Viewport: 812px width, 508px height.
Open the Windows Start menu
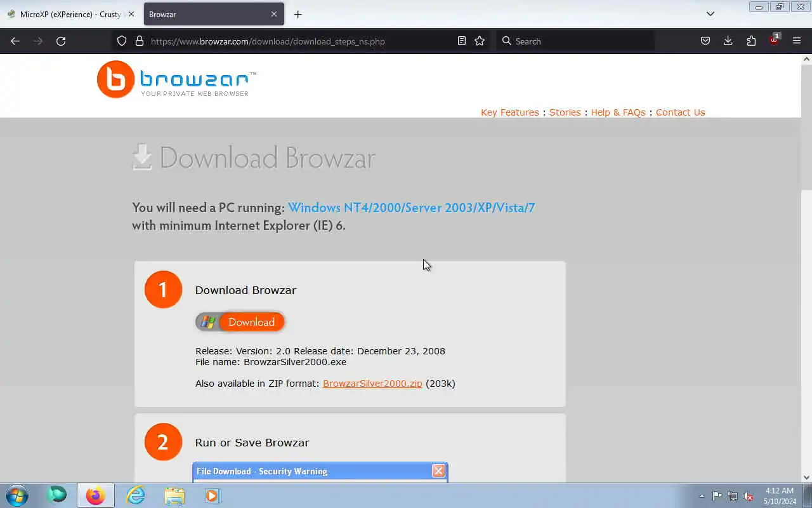(17, 495)
